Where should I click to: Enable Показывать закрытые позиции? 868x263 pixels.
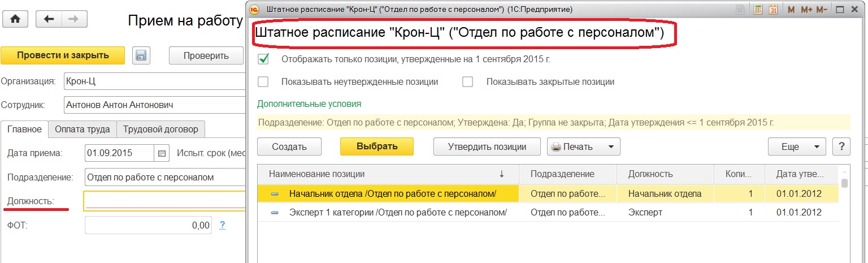point(467,81)
